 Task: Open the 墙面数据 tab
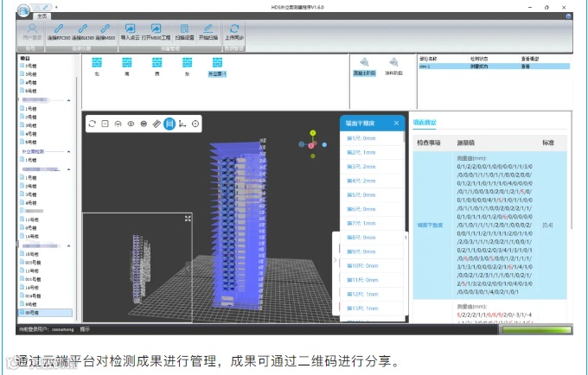tap(425, 123)
